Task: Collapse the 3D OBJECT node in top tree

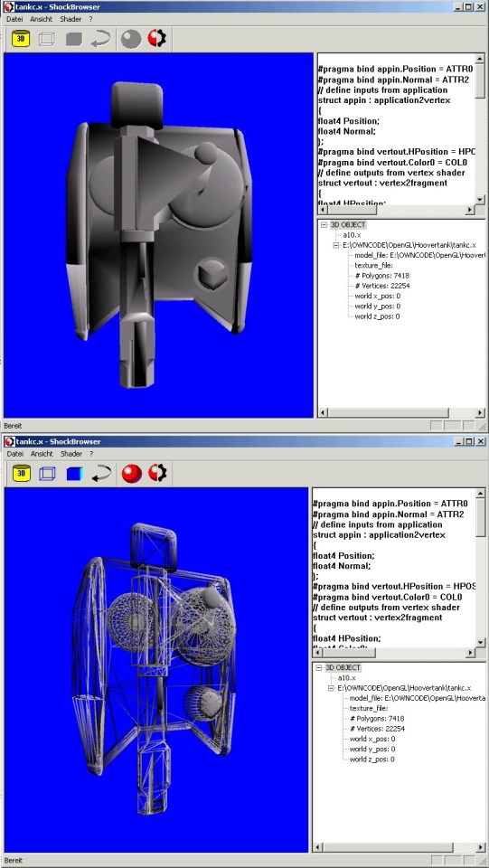Action: 324,225
